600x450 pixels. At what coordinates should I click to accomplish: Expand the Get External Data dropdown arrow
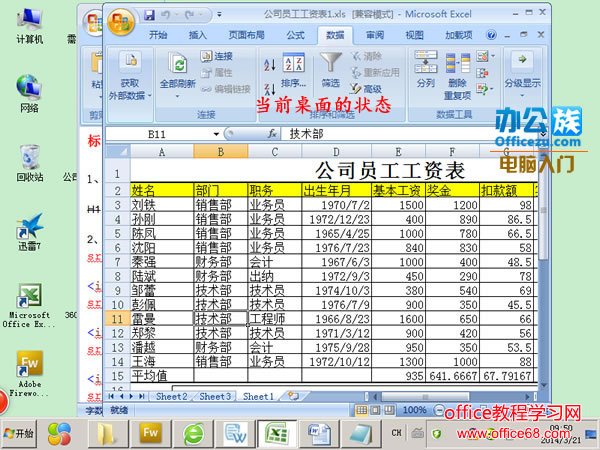pos(150,95)
